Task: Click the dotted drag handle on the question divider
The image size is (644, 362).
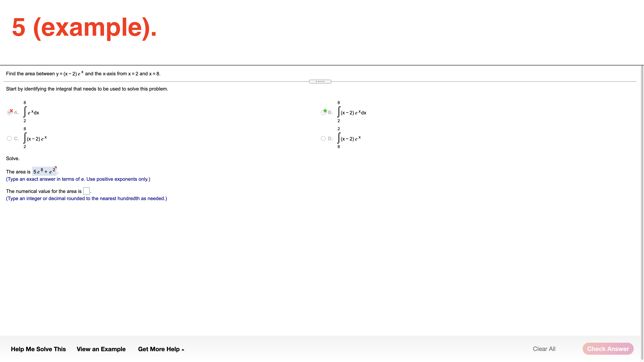Action: (320, 81)
